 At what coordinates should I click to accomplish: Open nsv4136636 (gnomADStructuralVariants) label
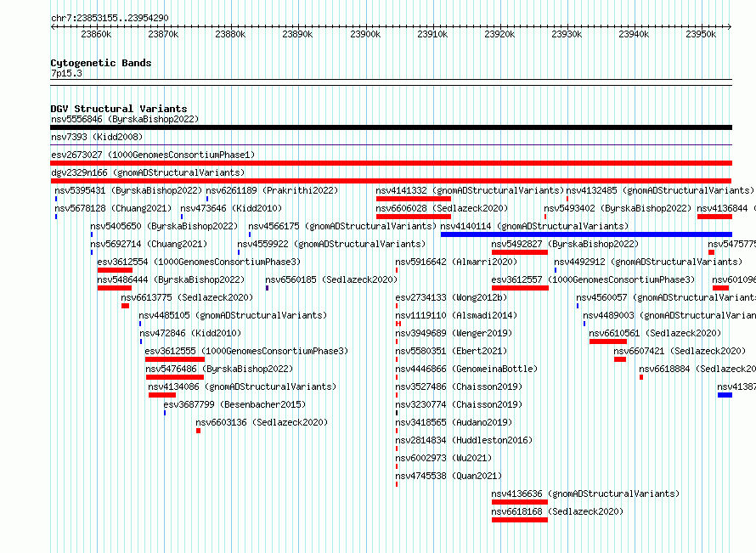[585, 494]
